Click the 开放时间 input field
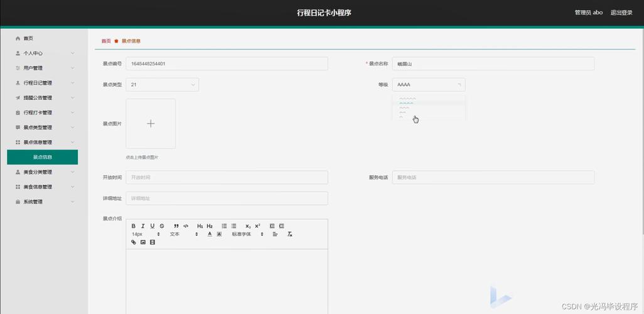644x314 pixels. coord(227,177)
